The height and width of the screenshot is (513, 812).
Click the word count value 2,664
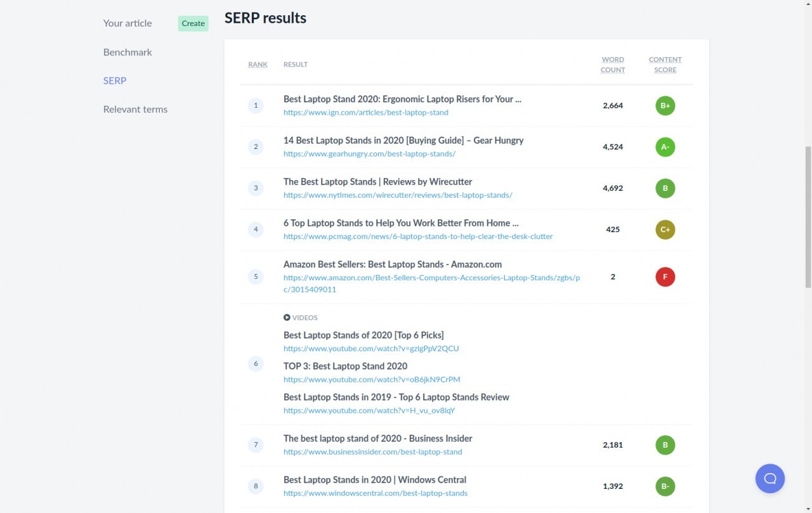point(613,106)
